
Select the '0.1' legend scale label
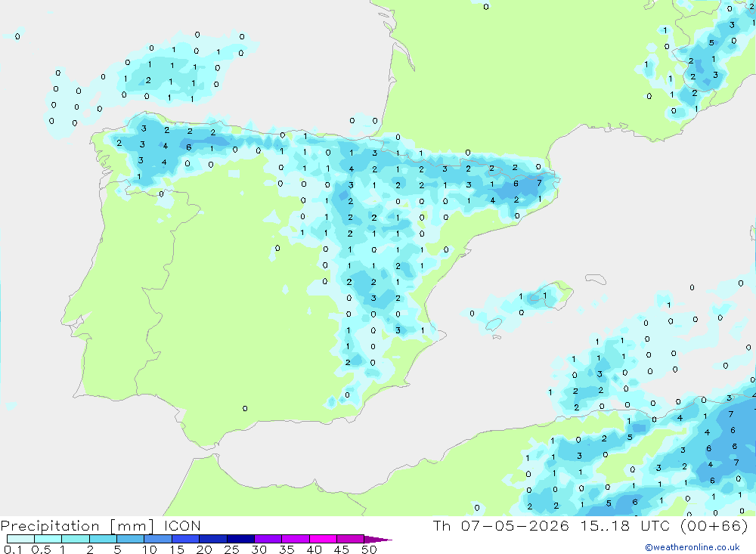point(13,549)
